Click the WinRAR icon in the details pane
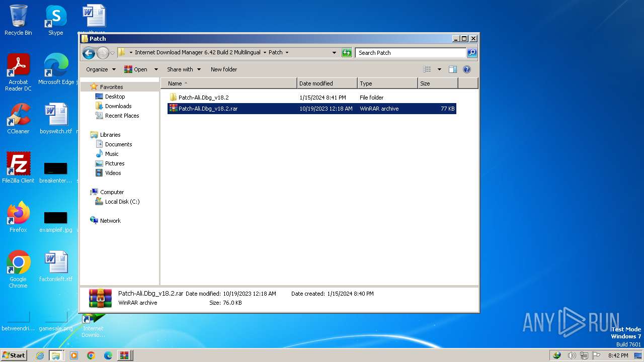Screen dimensions: 644x362 point(100,298)
